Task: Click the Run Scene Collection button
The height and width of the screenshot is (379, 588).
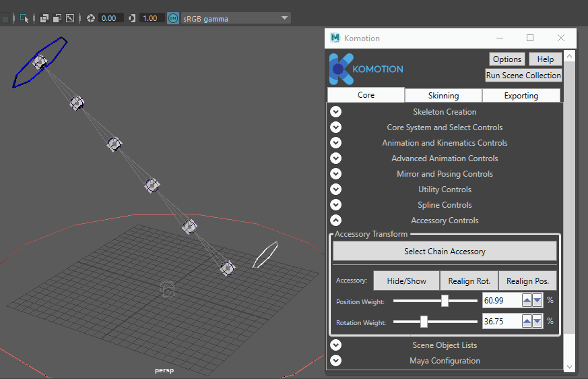Action: pos(523,75)
